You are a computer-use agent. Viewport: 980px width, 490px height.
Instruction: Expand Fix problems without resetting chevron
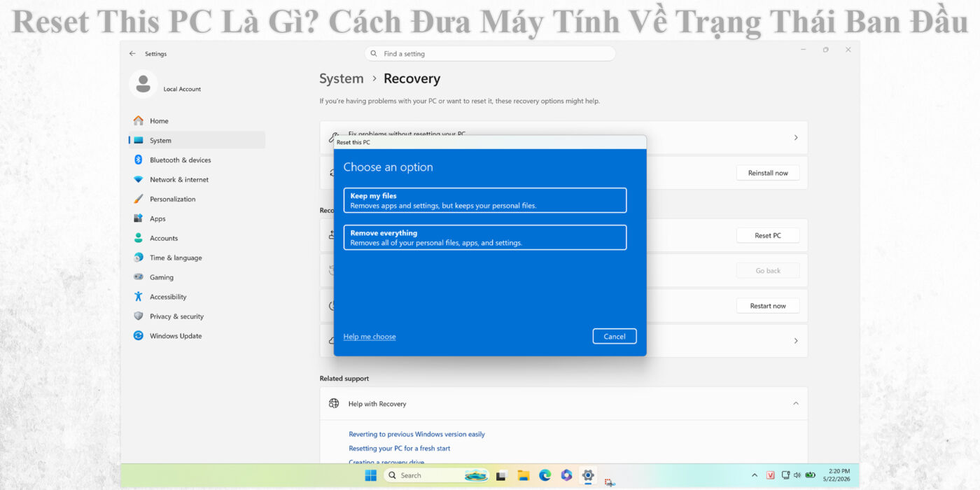click(x=795, y=138)
